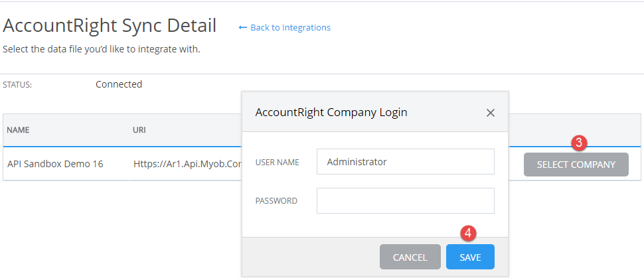Viewport: 644px width, 278px height.
Task: Click the URI column header
Action: (139, 130)
